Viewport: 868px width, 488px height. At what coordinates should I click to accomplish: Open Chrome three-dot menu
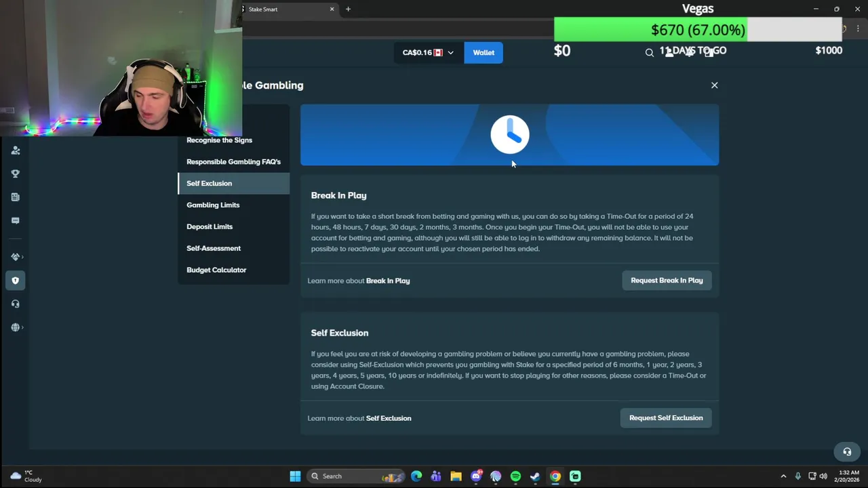pyautogui.click(x=858, y=28)
